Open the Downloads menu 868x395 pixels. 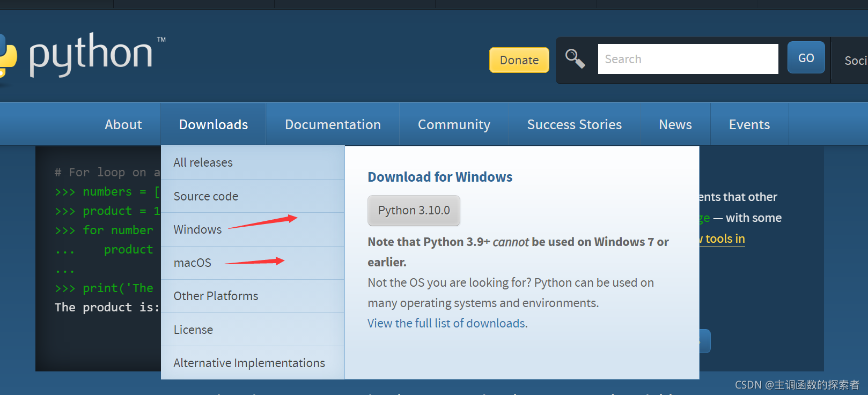[214, 124]
